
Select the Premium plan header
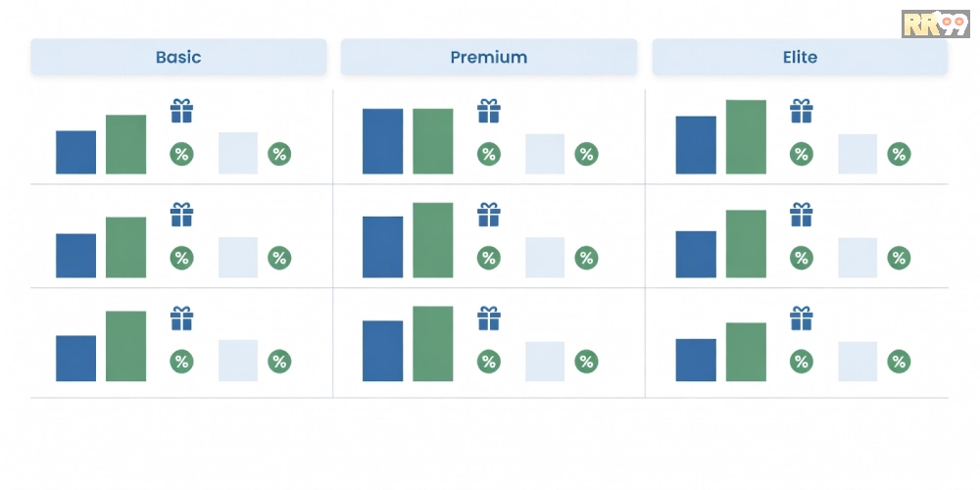(x=489, y=58)
